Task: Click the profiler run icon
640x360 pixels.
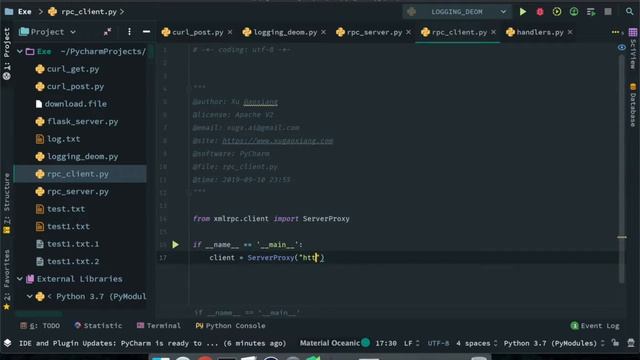Action: click(x=574, y=12)
